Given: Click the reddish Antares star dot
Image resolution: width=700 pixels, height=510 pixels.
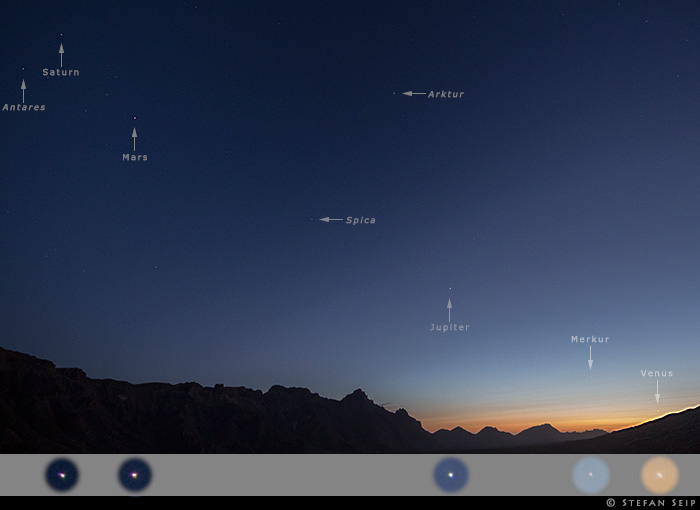Looking at the screenshot, I should click(x=23, y=69).
